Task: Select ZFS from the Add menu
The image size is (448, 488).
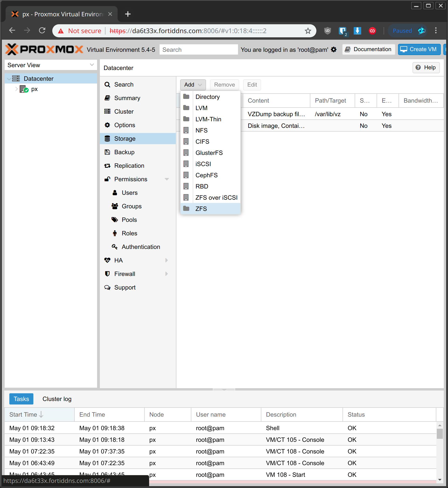Action: pos(210,209)
